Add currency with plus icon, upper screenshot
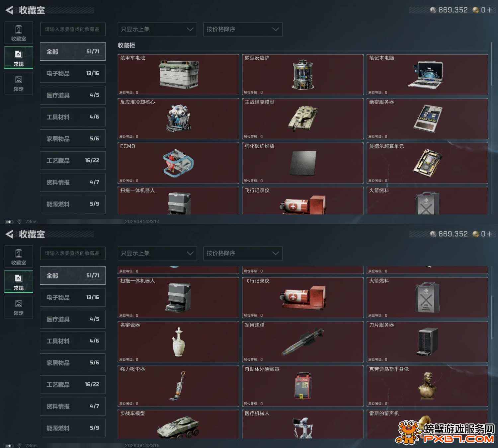The width and height of the screenshot is (498, 448). point(489,10)
